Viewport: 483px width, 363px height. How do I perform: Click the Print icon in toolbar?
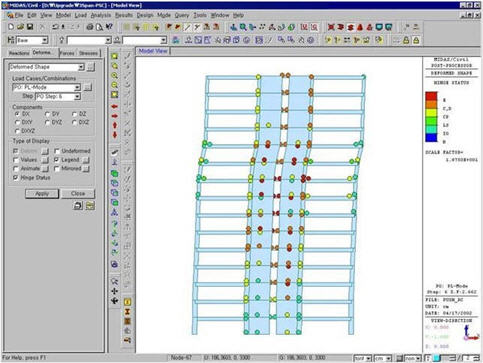(90, 27)
